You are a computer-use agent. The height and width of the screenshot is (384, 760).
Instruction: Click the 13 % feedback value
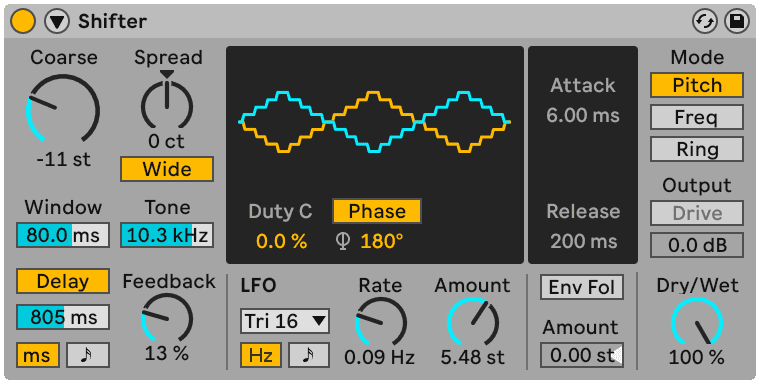click(x=167, y=354)
